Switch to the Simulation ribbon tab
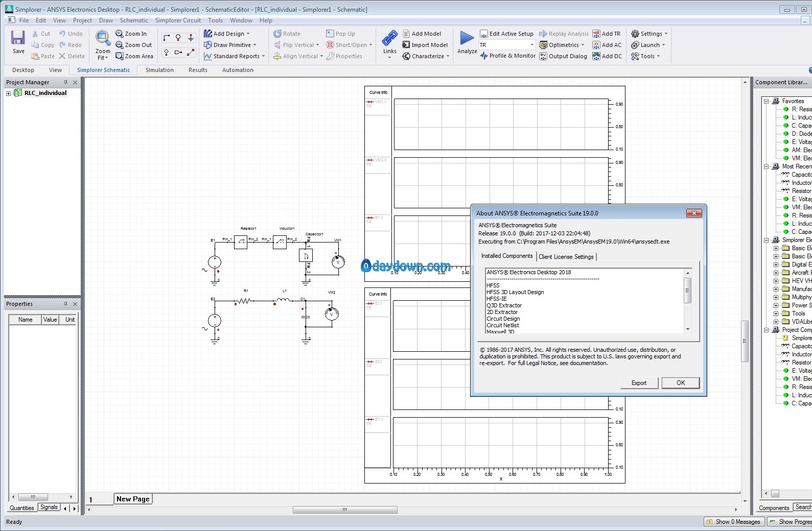812x531 pixels. (x=159, y=70)
